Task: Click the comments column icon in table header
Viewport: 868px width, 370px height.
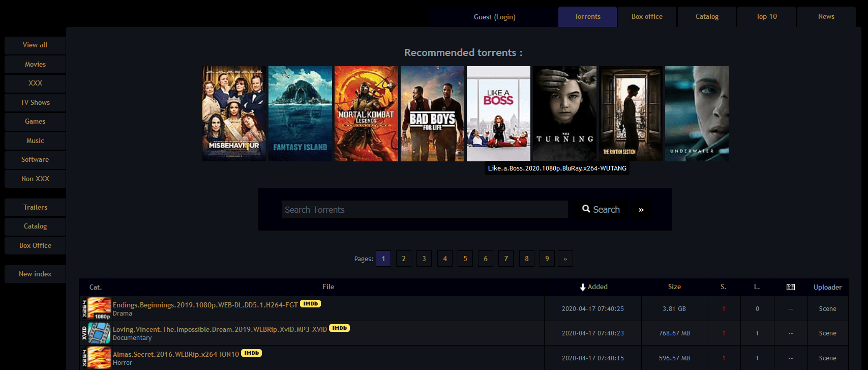Action: [x=790, y=287]
